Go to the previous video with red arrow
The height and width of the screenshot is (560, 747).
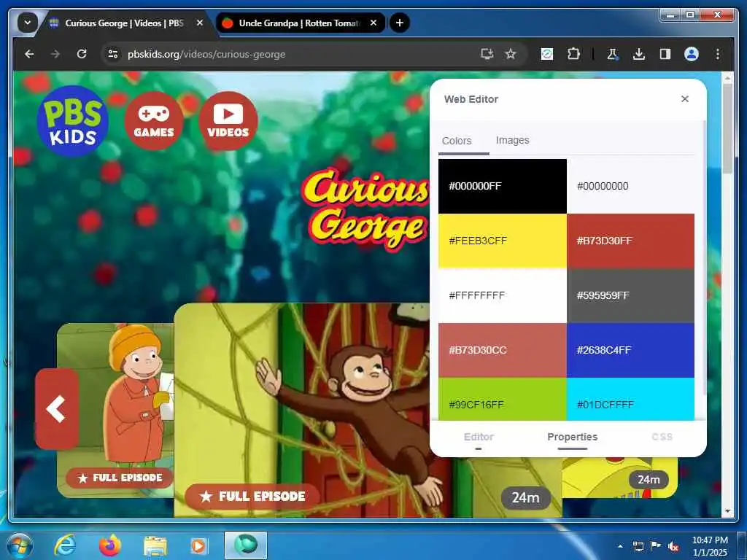[57, 408]
